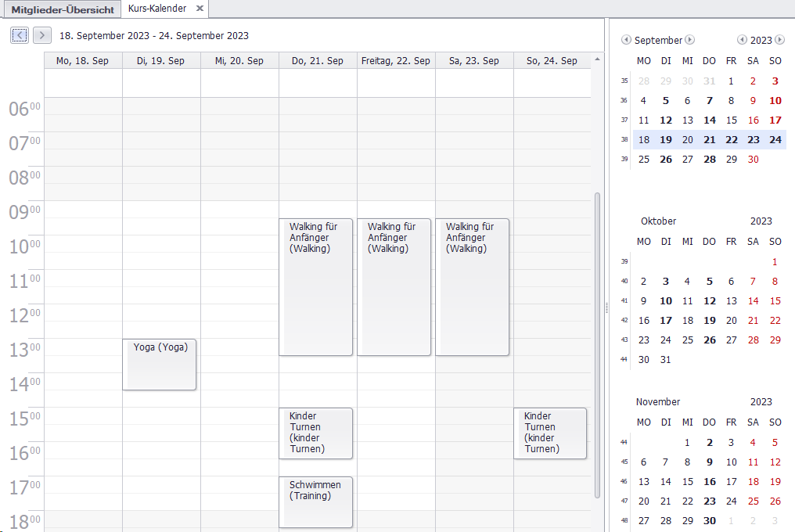Click the previous week arrow button
This screenshot has height=532, width=795.
pos(20,35)
